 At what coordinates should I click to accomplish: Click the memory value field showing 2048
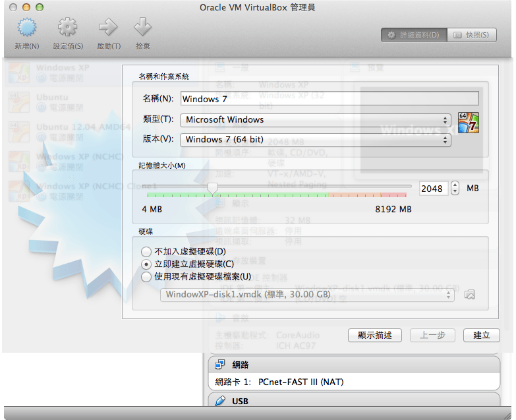coord(434,189)
